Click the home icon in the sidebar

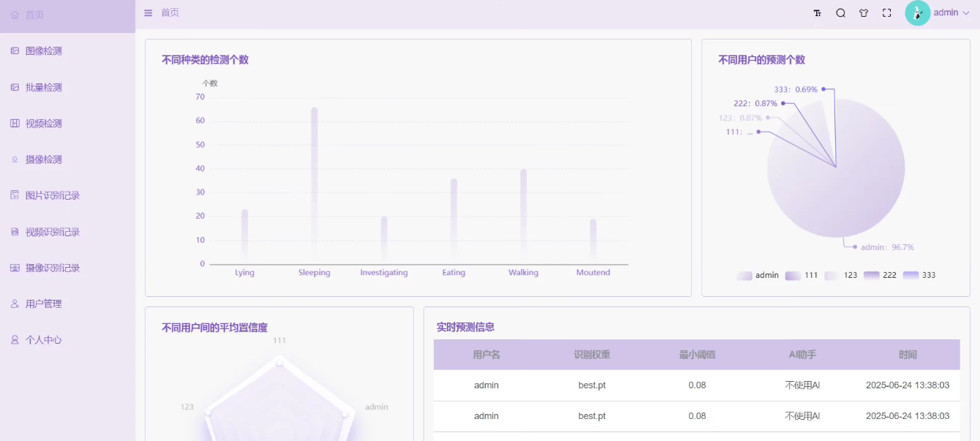click(x=15, y=15)
